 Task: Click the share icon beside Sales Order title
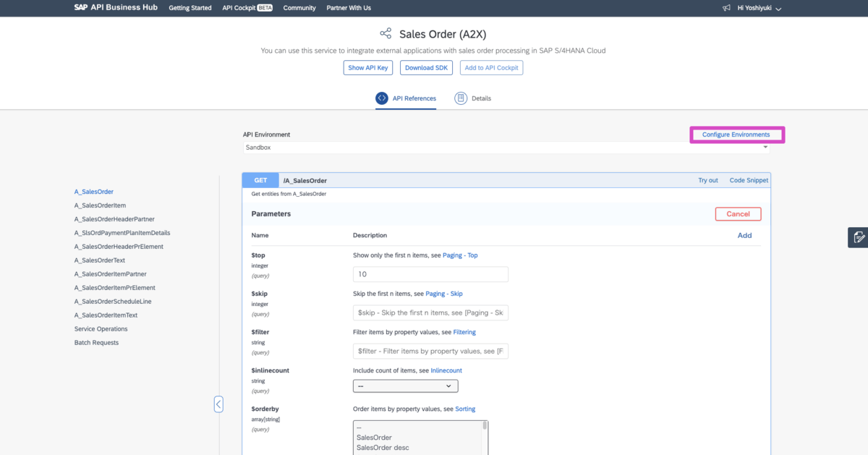point(386,34)
